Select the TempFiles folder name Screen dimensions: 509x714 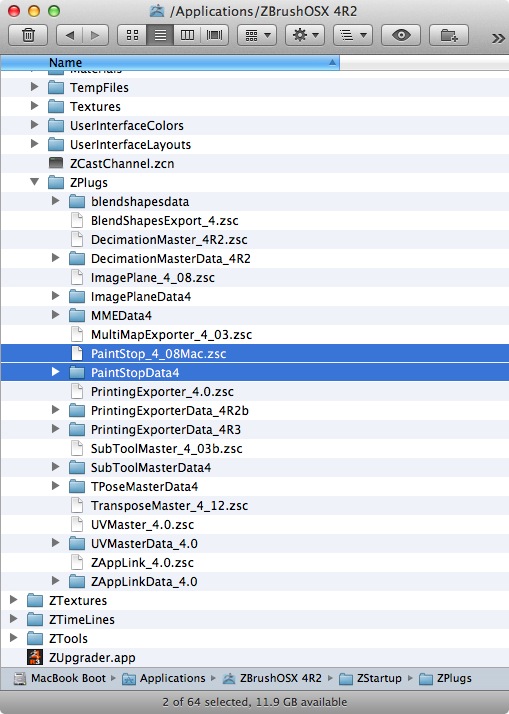coord(99,87)
